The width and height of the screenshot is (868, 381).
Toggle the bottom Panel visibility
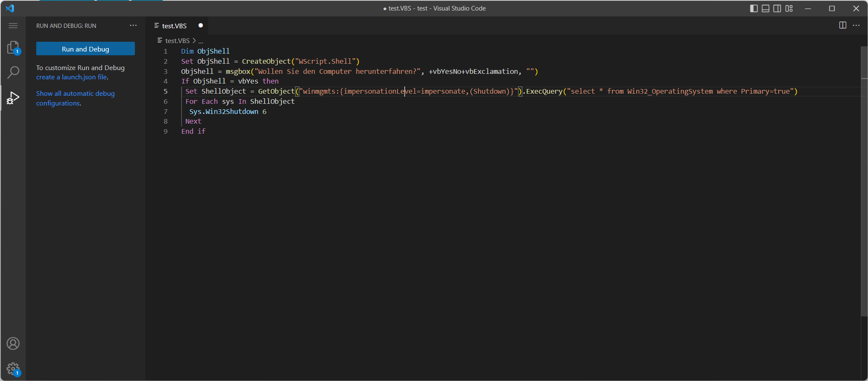pyautogui.click(x=766, y=8)
